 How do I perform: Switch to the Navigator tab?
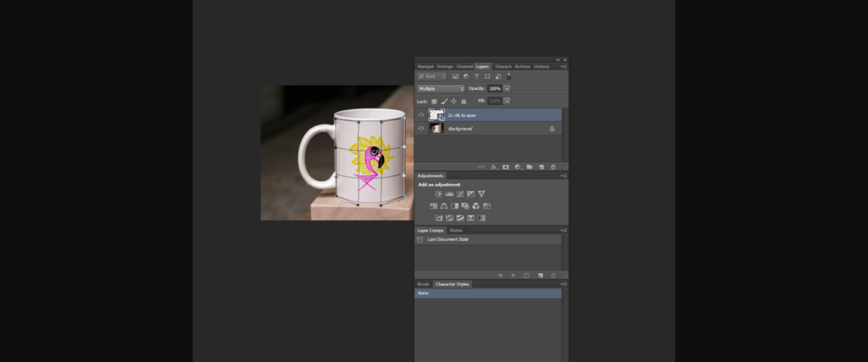426,66
